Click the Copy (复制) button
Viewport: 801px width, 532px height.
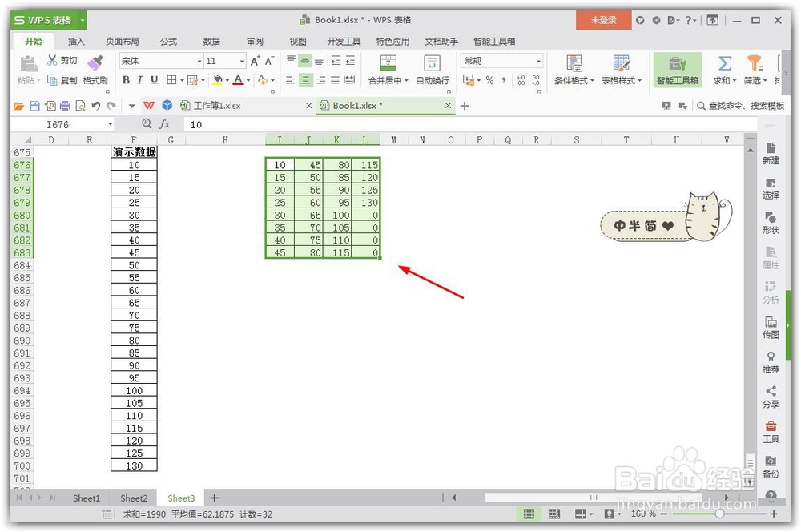[62, 80]
